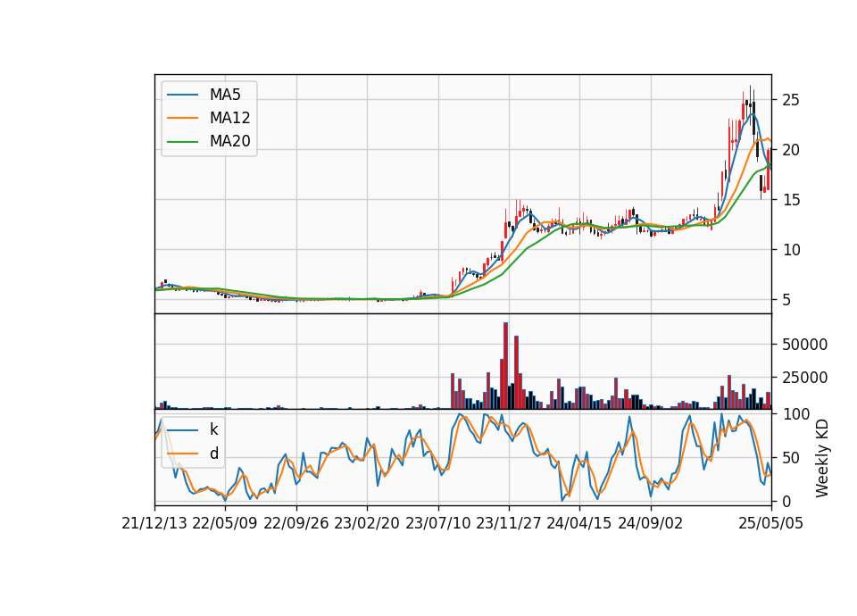Click the price axis value 15
Image resolution: width=857 pixels, height=616 pixels.
point(791,200)
